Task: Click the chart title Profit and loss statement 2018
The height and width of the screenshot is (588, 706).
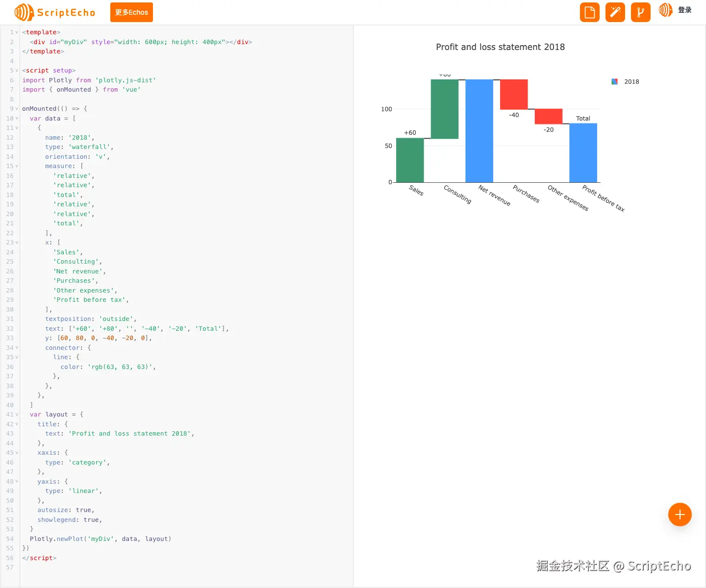Action: [500, 47]
